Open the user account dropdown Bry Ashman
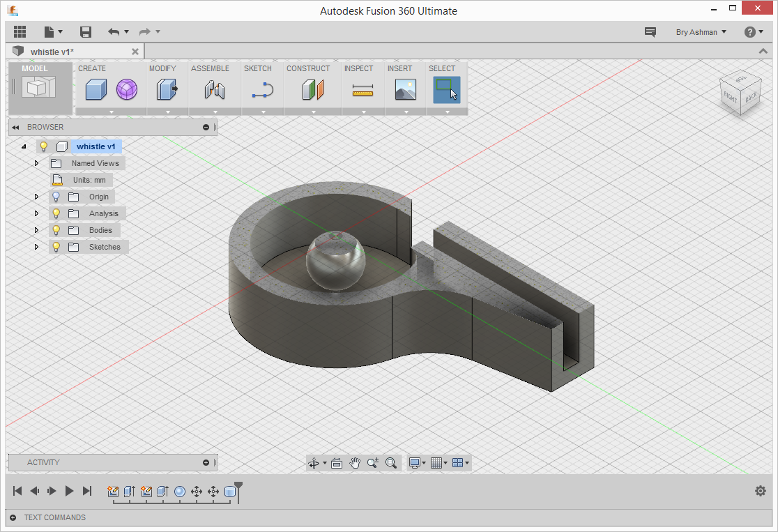 coord(701,32)
